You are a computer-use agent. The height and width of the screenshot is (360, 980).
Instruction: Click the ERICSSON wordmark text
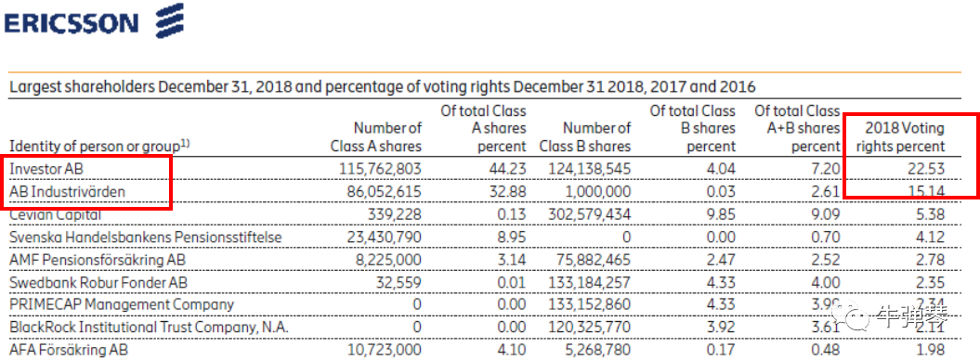(72, 23)
